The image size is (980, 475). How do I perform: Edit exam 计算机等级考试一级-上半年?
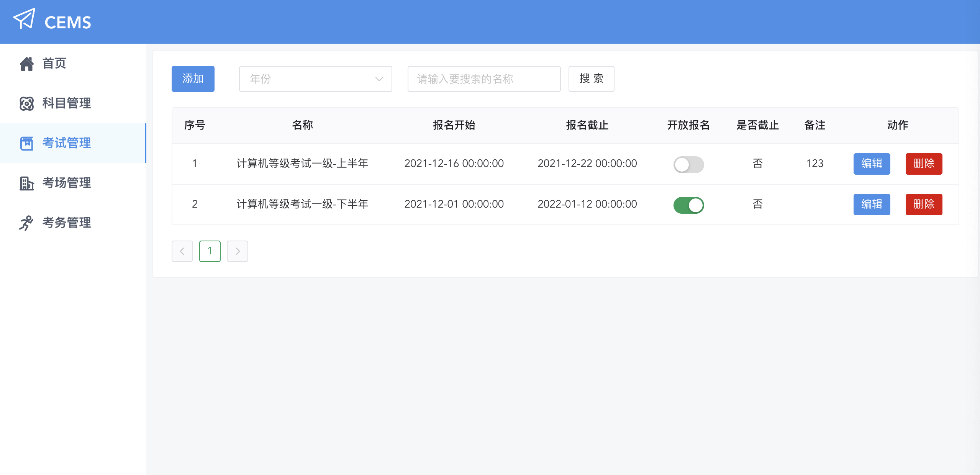(871, 164)
